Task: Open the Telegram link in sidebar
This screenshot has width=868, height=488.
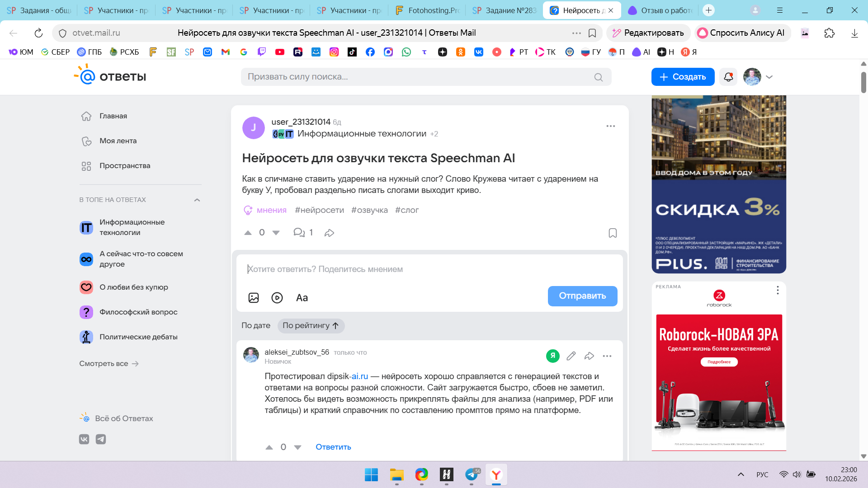Action: pos(101,439)
